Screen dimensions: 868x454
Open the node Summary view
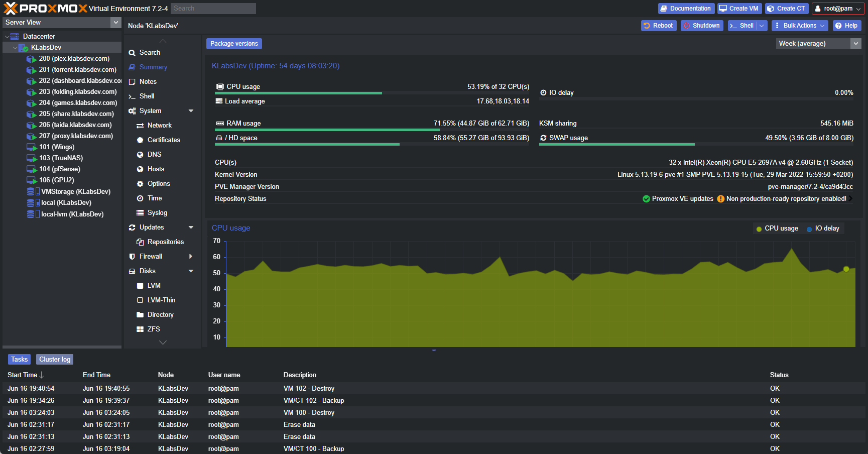point(153,67)
